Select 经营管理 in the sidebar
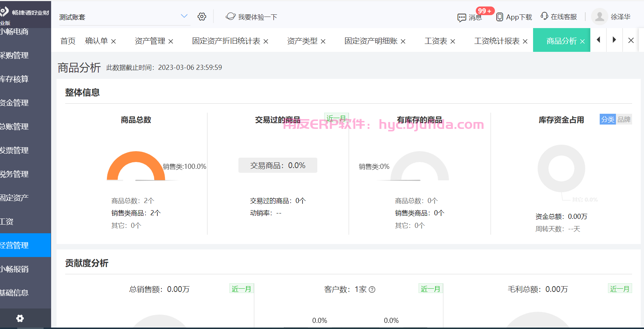Viewport: 644px width, 329px height. 25,245
